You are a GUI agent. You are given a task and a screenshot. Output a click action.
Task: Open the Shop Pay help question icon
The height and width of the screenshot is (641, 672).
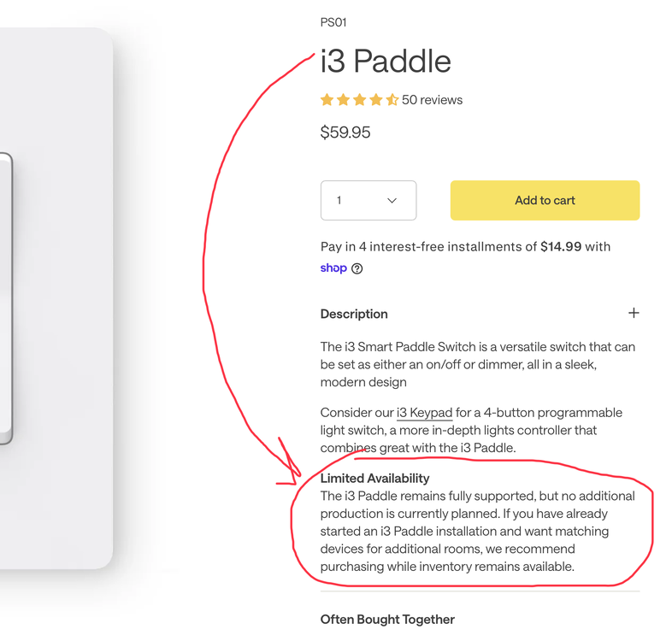[x=357, y=268]
